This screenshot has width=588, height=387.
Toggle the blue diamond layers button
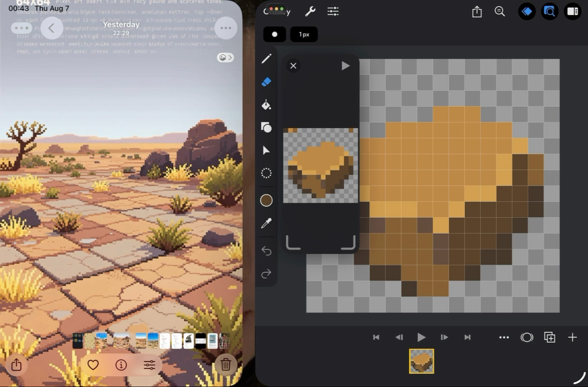coord(527,12)
